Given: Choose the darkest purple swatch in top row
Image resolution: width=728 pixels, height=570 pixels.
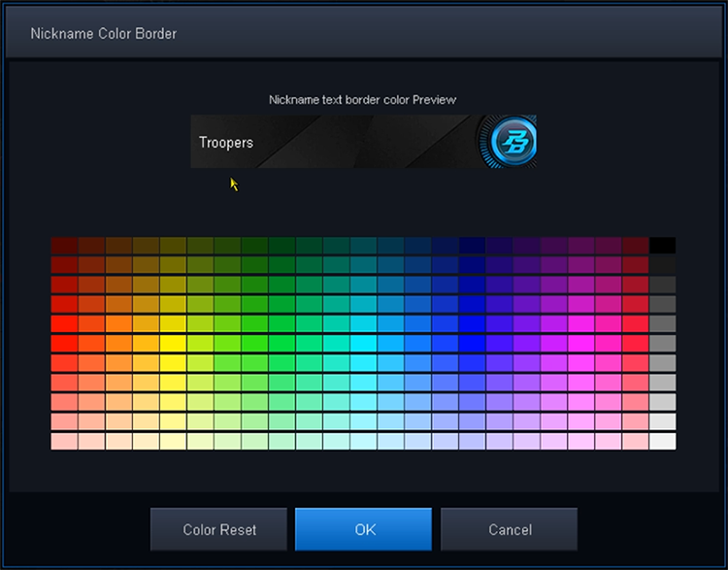Looking at the screenshot, I should [x=526, y=246].
